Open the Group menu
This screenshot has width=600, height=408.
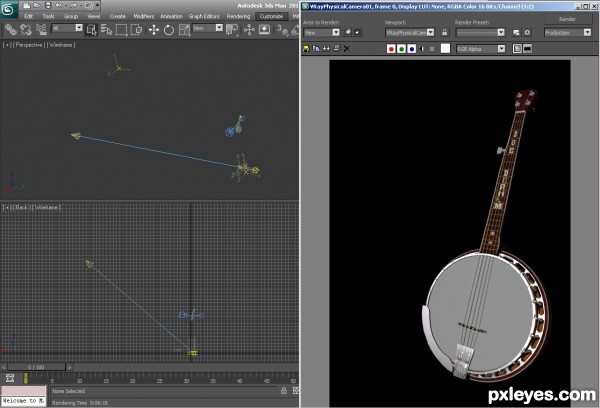point(71,16)
